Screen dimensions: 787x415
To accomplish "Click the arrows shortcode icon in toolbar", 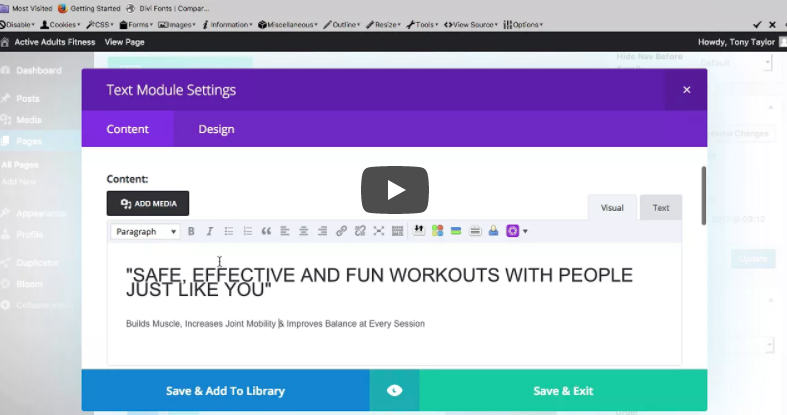I will point(419,231).
